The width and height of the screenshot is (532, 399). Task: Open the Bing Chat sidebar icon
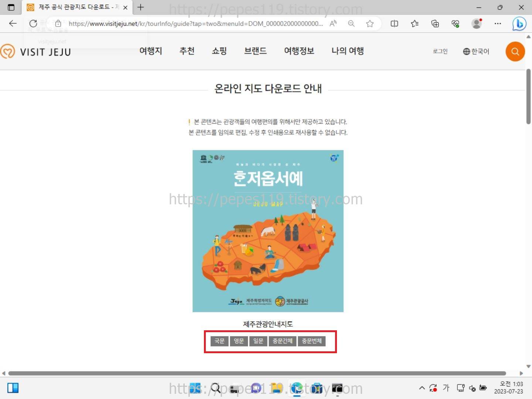519,24
